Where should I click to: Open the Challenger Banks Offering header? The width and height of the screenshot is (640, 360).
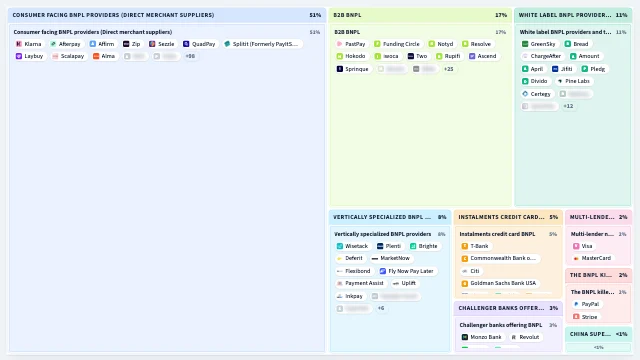508,308
